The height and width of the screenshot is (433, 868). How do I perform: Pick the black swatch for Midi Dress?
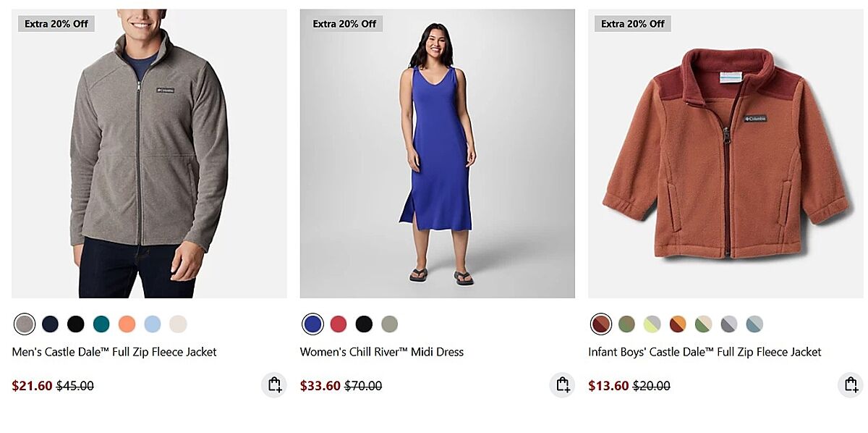[x=364, y=324]
